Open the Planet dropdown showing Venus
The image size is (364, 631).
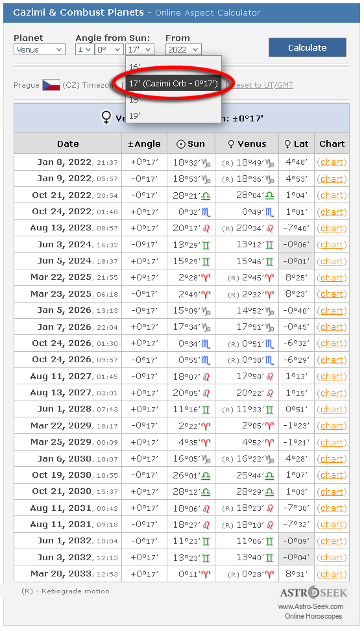(40, 49)
